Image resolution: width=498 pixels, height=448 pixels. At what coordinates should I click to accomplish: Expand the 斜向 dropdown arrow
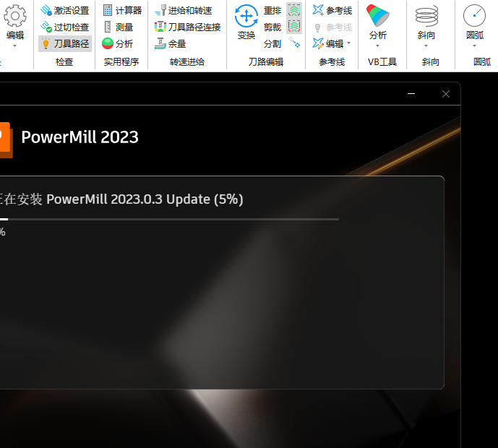(x=426, y=46)
